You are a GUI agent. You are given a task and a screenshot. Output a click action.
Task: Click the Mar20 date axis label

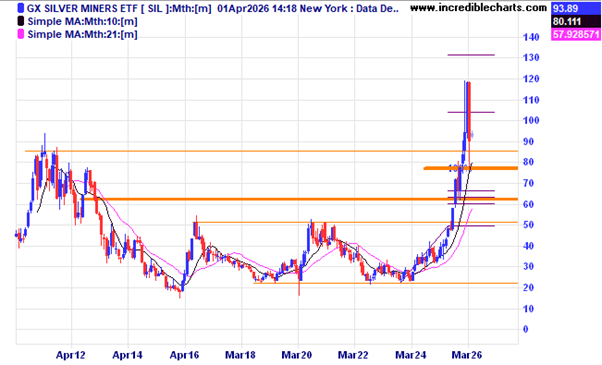297,355
